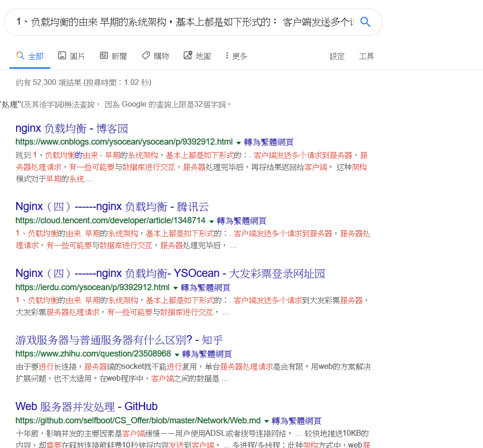
Task: Open 工具 tools menu
Action: tap(366, 56)
